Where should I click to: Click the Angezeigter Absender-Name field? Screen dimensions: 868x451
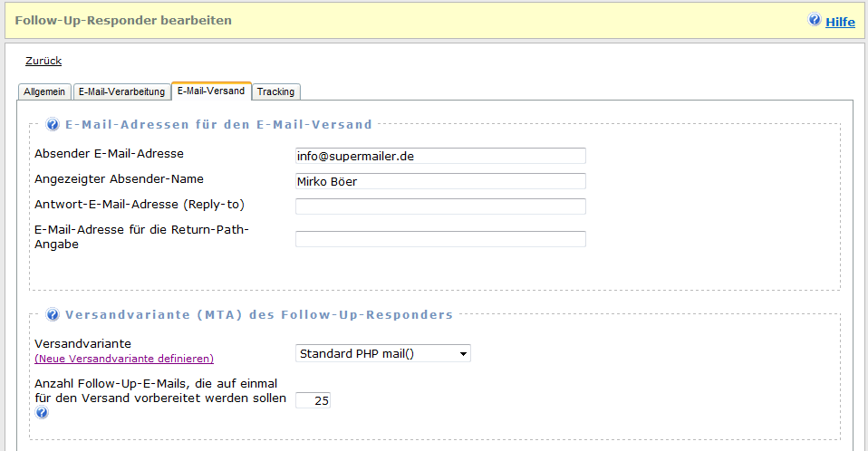[x=440, y=181]
